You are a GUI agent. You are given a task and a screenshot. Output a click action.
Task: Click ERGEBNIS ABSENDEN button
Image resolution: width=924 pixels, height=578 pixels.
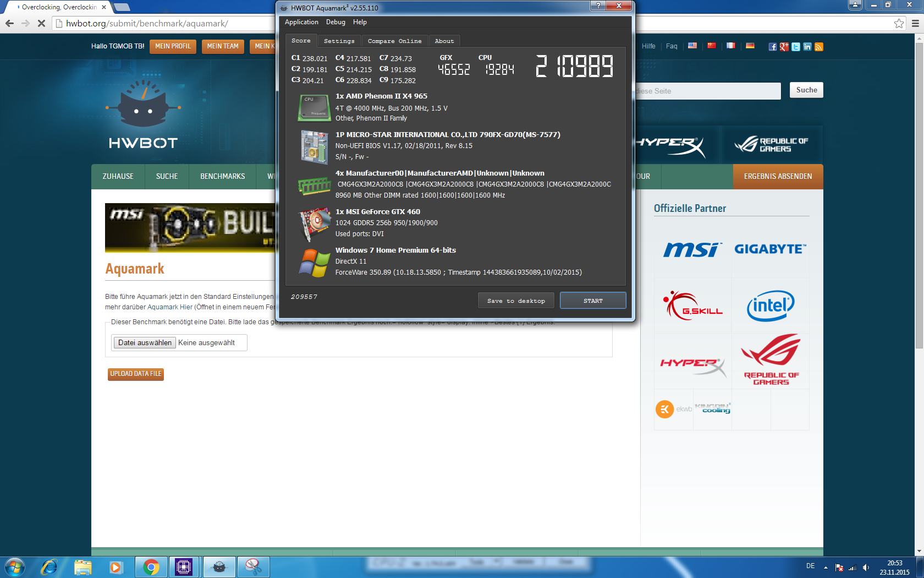tap(778, 177)
